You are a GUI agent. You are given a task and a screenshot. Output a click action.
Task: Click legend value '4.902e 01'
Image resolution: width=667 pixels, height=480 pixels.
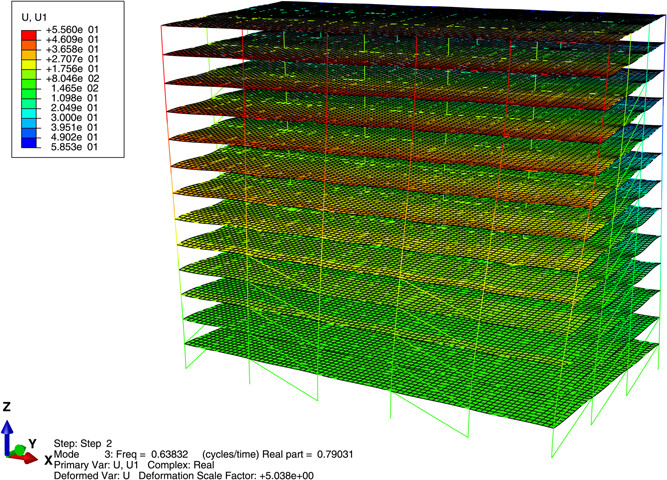tap(74, 137)
